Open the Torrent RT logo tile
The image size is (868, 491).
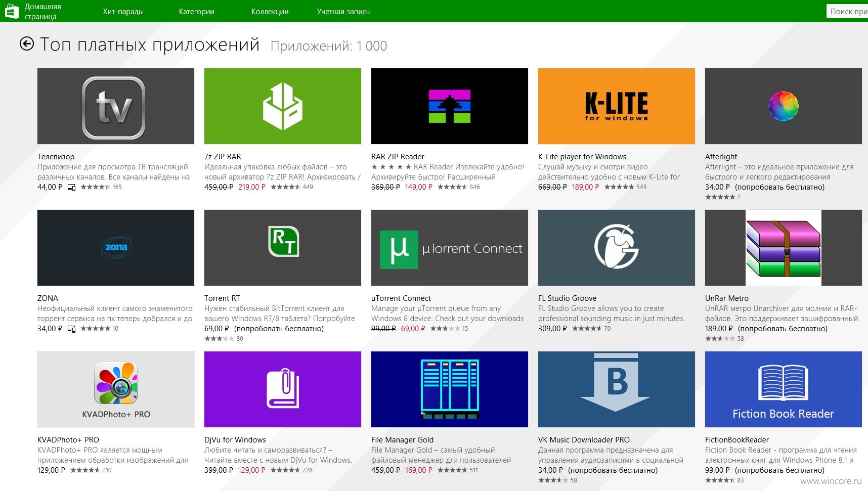tap(283, 248)
